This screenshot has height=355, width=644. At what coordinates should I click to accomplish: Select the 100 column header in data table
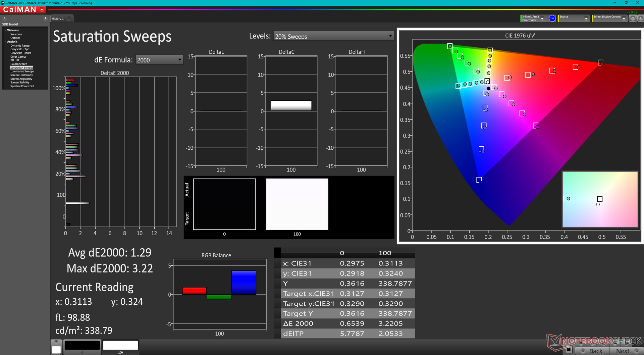pos(385,253)
